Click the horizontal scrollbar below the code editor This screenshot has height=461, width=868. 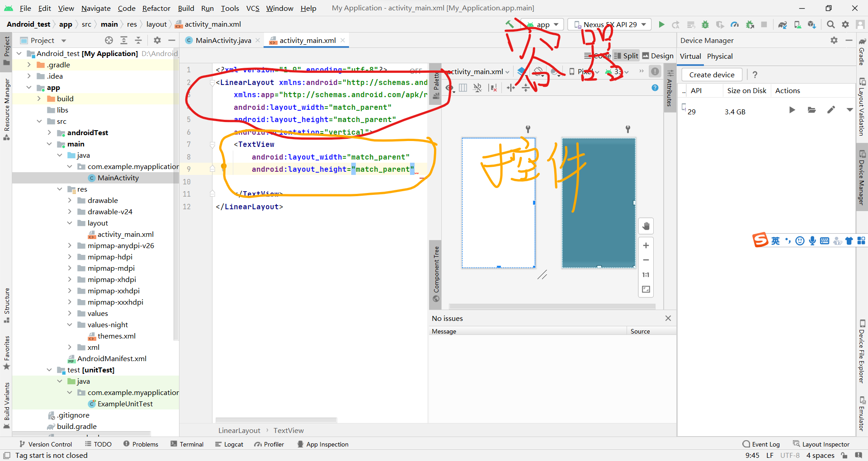click(276, 420)
